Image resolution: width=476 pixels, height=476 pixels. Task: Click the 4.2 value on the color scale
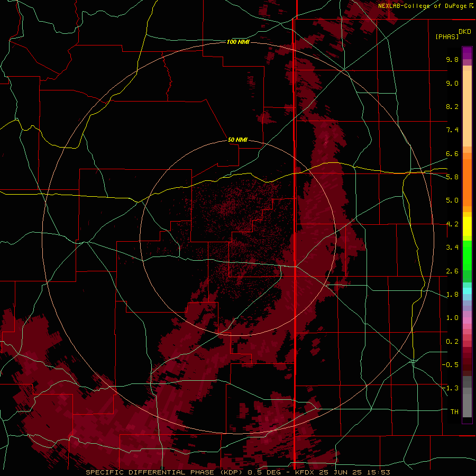tap(452, 224)
